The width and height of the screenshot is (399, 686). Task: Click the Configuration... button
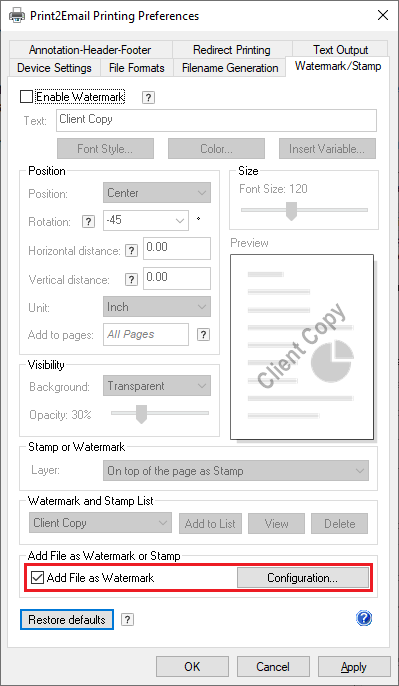[x=303, y=578]
